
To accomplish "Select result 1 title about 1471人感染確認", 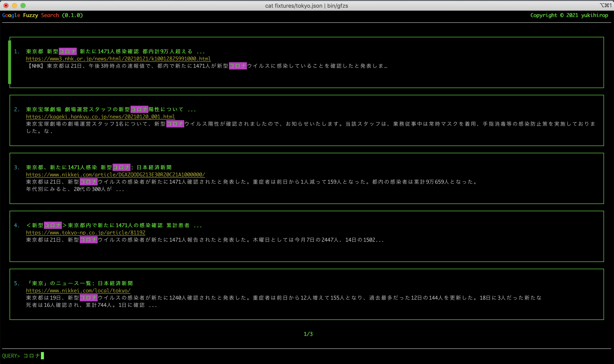I will coord(115,52).
